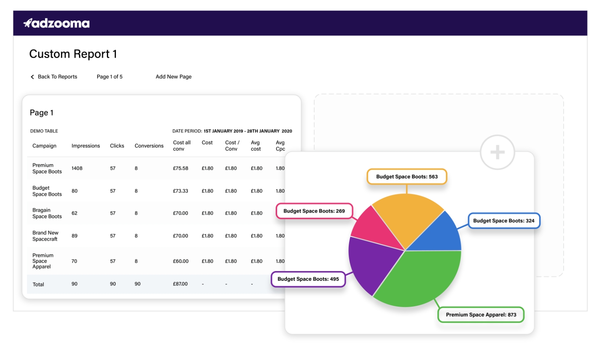Viewport: 600px width, 364px height.
Task: Open Back To Reports link
Action: (57, 77)
